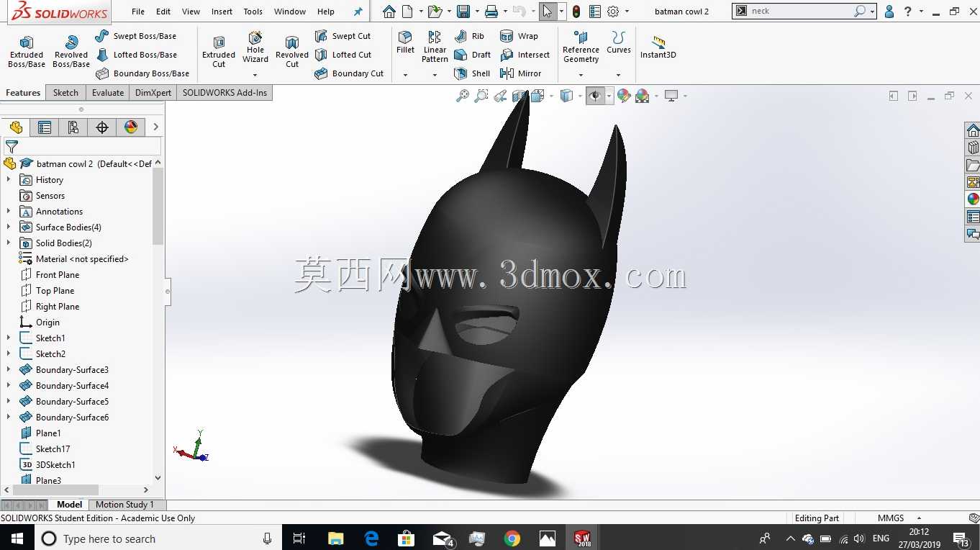Screen dimensions: 980x550
Task: Click the Home icon in the title toolbar
Action: [x=389, y=12]
